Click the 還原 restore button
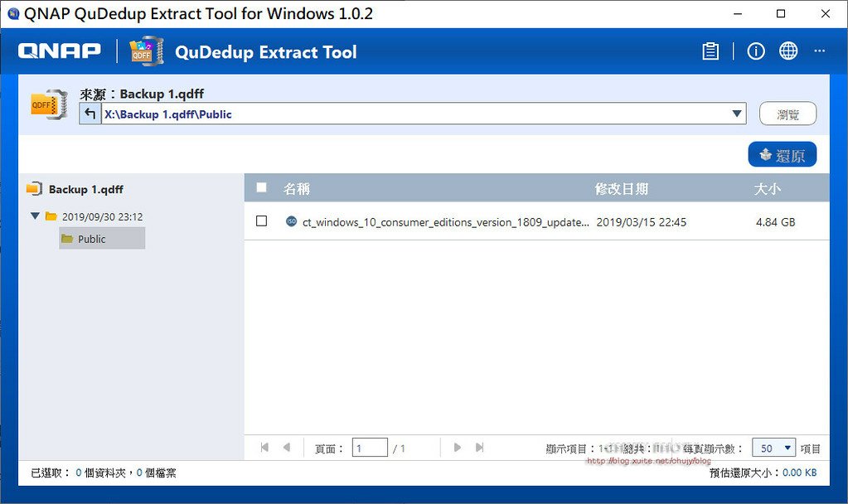Screen dimensions: 848x504 point(782,155)
